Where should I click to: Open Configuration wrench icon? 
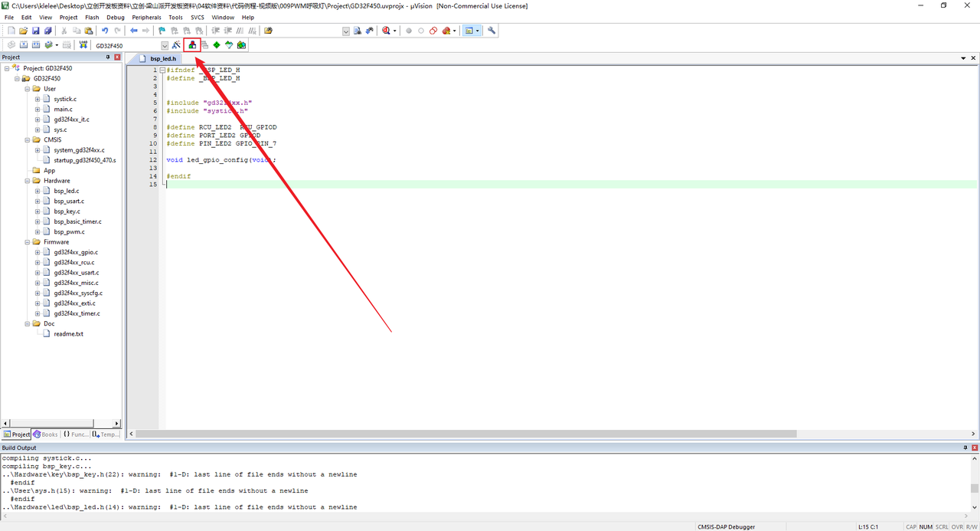[x=492, y=31]
